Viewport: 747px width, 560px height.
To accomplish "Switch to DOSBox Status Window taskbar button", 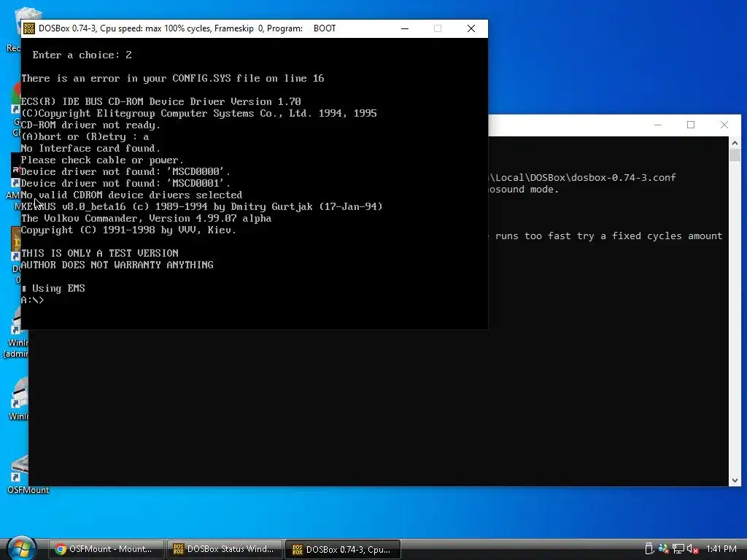I will (225, 549).
